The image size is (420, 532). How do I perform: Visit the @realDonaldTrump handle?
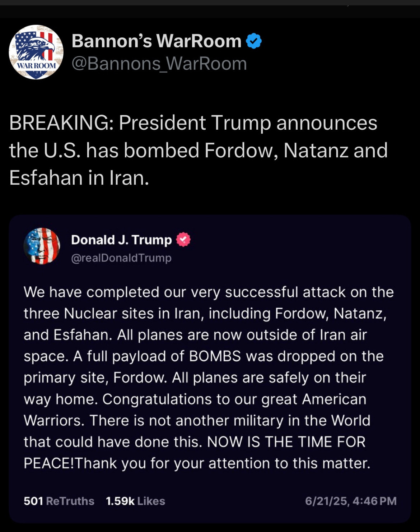coord(121,258)
